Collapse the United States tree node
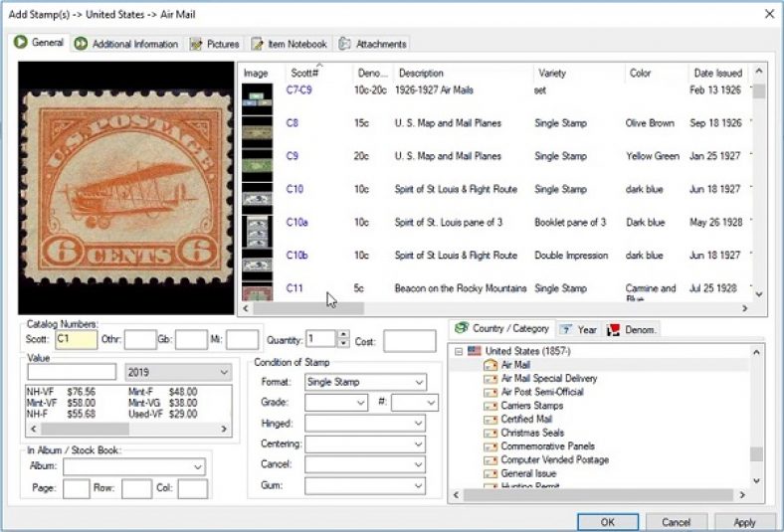Image resolution: width=784 pixels, height=532 pixels. point(458,351)
